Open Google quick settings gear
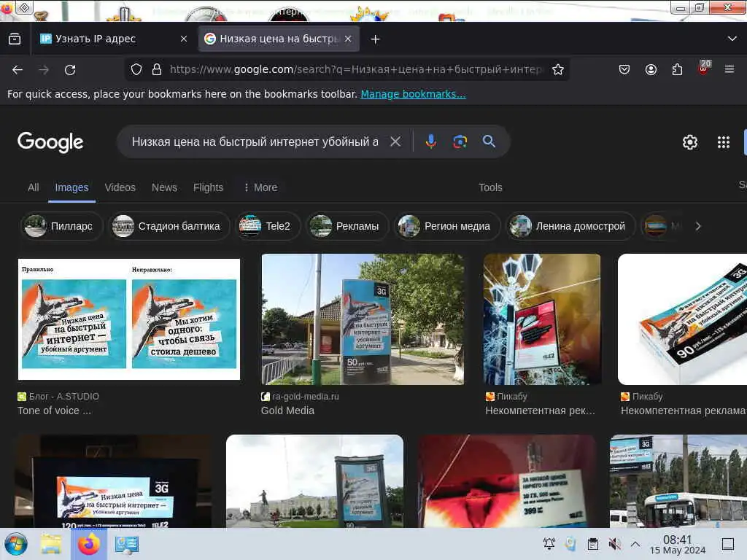Image resolution: width=747 pixels, height=560 pixels. click(690, 142)
